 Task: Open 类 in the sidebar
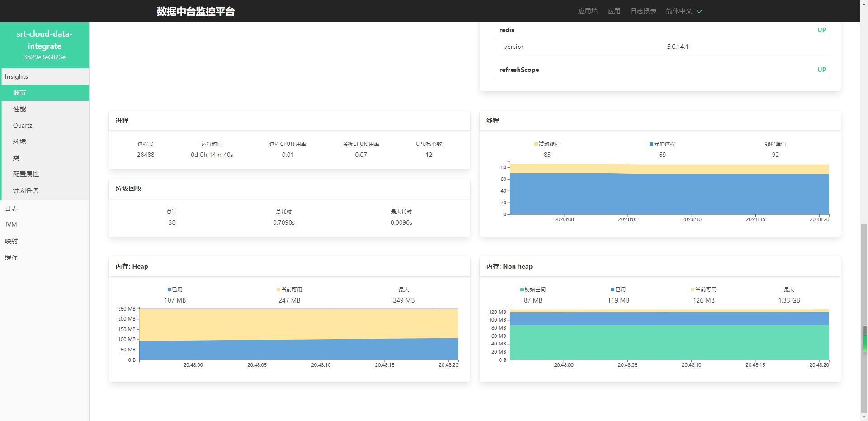tap(44, 158)
